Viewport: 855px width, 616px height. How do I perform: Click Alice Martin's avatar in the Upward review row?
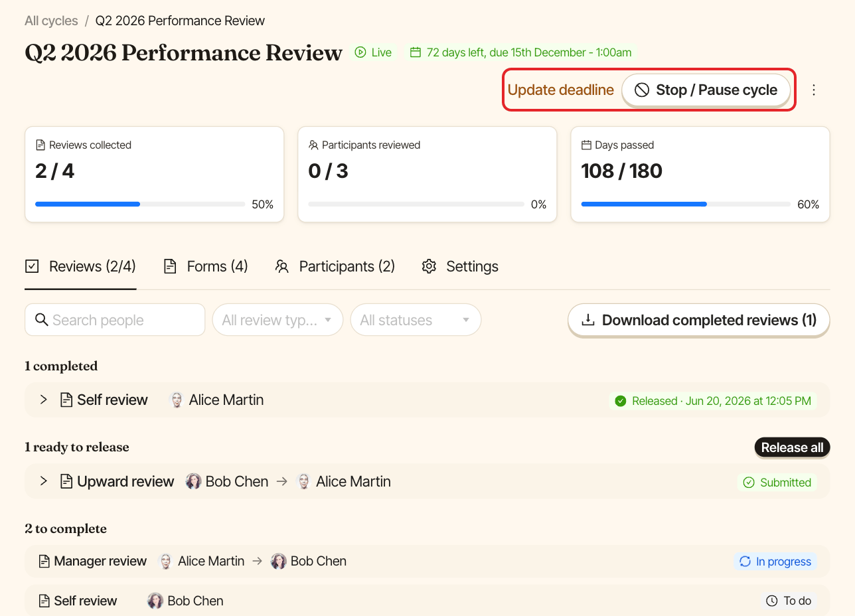303,482
